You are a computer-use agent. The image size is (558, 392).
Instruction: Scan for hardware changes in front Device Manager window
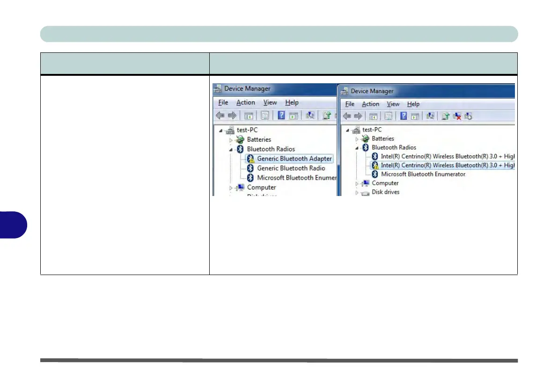coord(430,116)
